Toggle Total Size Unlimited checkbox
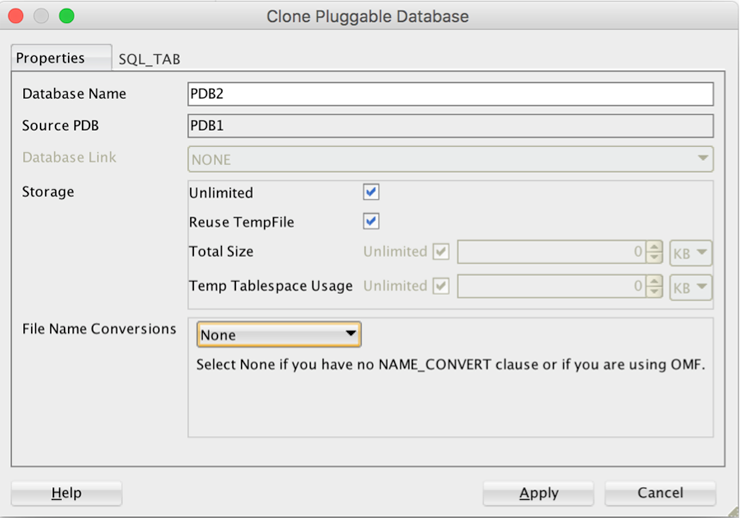This screenshot has width=740, height=518. pyautogui.click(x=440, y=252)
